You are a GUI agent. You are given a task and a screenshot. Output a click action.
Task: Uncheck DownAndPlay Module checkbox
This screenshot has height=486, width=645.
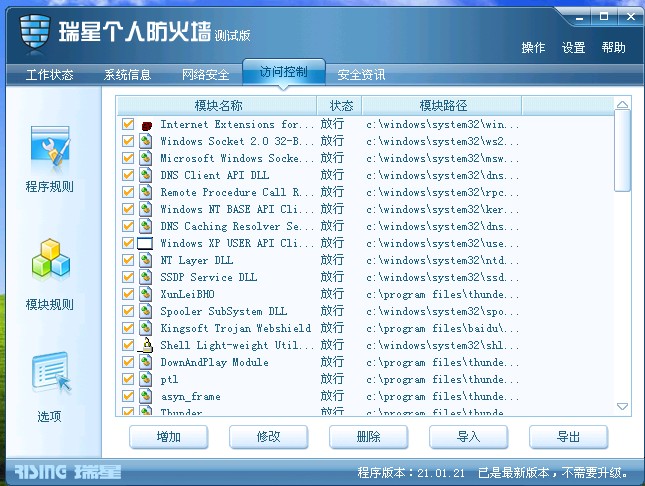point(128,362)
